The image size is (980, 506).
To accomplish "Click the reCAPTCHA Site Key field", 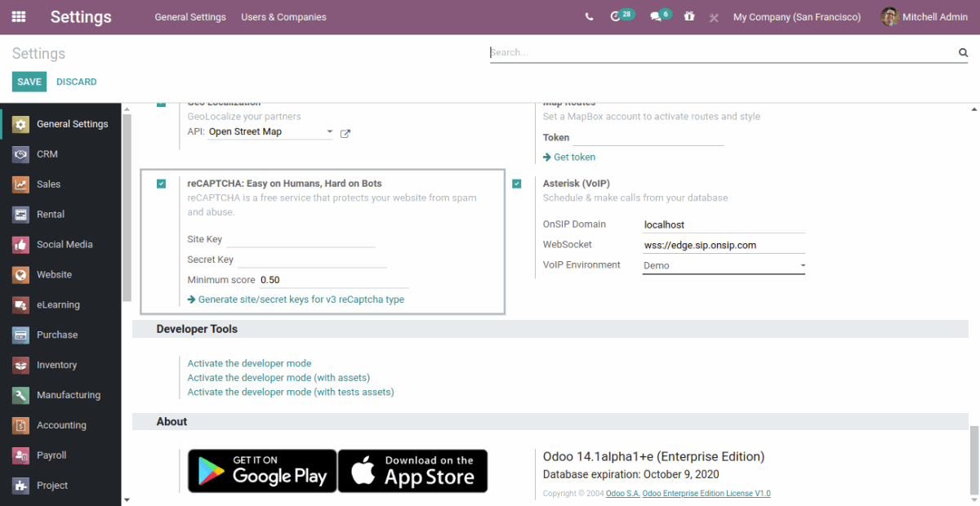I will click(301, 240).
